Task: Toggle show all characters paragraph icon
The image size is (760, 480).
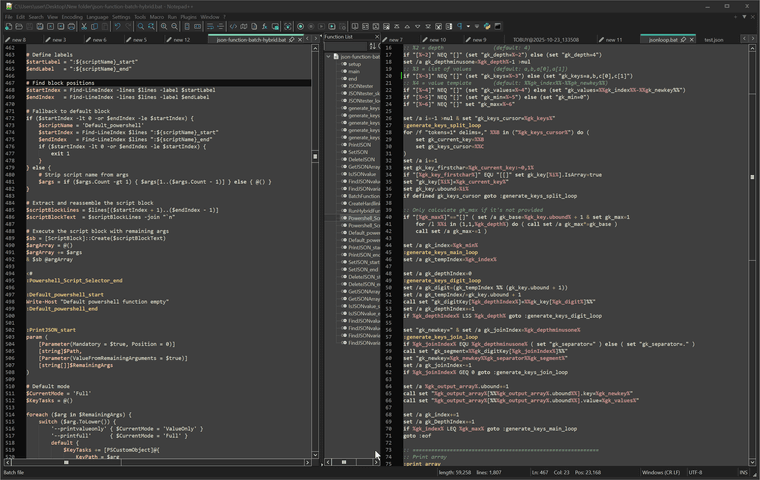Action: point(459,26)
